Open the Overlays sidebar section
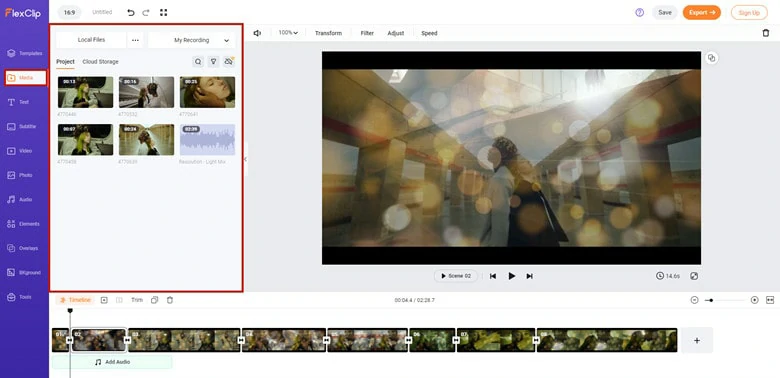This screenshot has height=378, width=780. (22, 248)
